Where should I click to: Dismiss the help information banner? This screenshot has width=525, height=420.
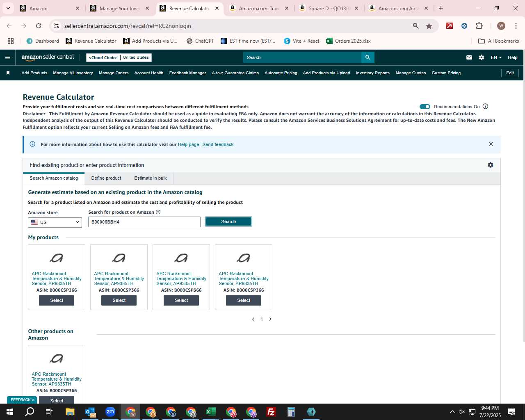click(491, 144)
